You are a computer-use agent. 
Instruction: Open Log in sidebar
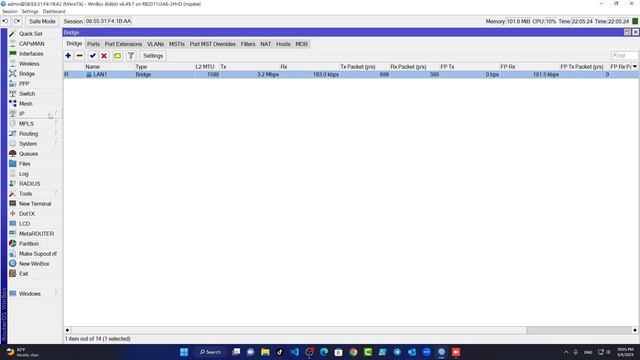point(24,174)
